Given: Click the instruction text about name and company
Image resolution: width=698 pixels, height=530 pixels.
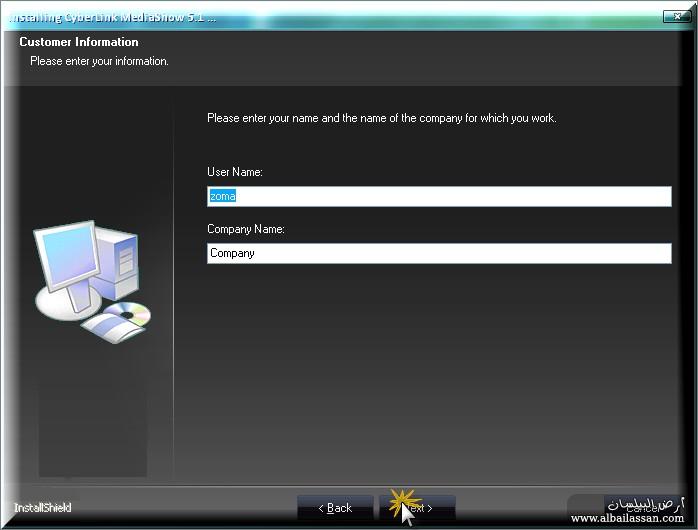Looking at the screenshot, I should point(381,118).
